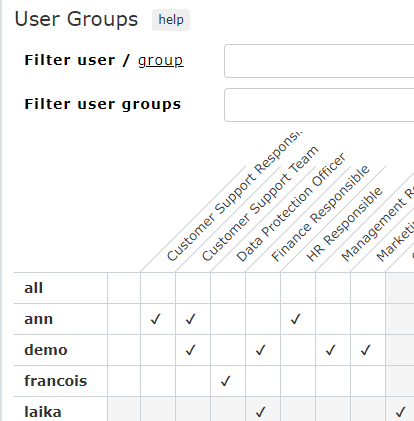
Task: Select the demo user row label
Action: [46, 350]
